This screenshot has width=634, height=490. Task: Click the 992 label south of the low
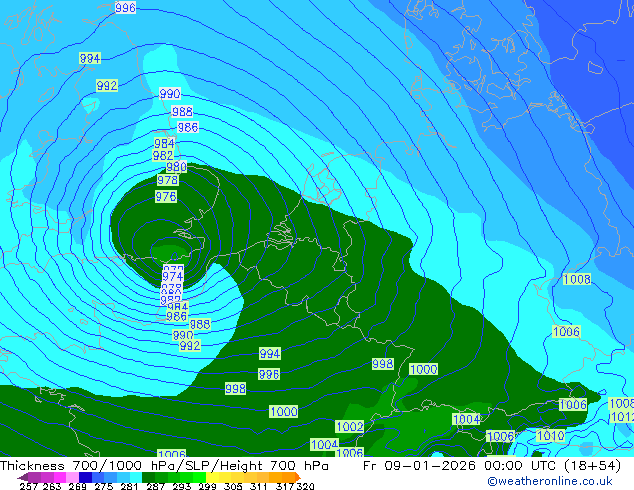click(x=190, y=346)
